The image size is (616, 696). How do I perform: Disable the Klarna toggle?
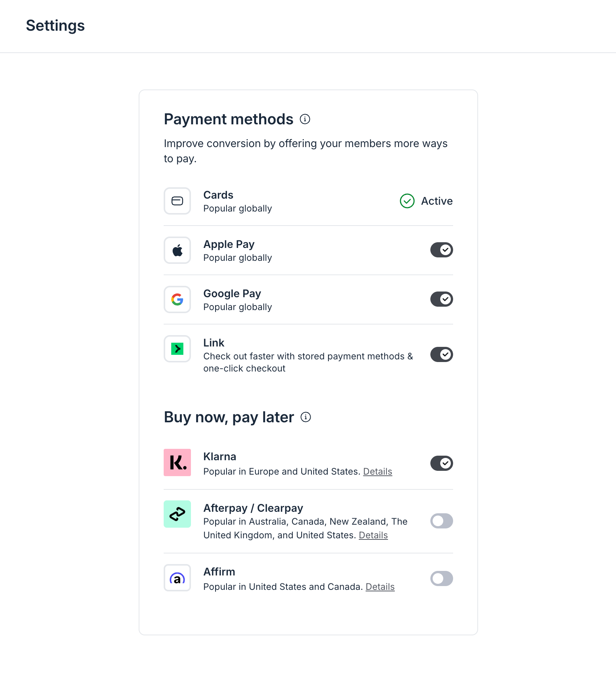[x=441, y=463]
